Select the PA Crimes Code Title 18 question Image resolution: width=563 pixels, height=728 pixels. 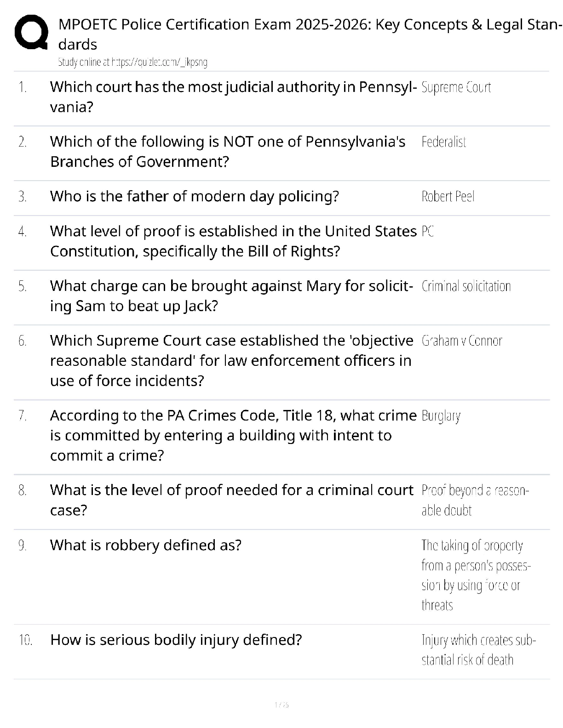233,435
